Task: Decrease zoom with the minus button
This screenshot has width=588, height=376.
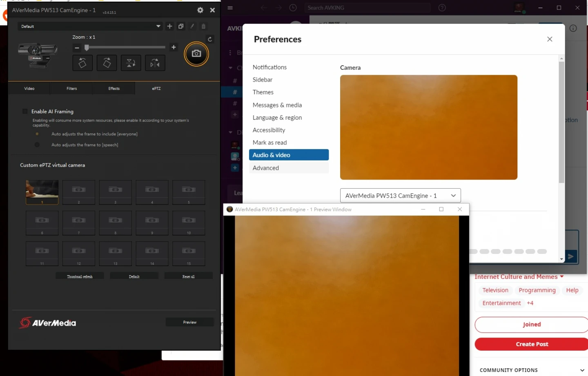Action: [77, 48]
